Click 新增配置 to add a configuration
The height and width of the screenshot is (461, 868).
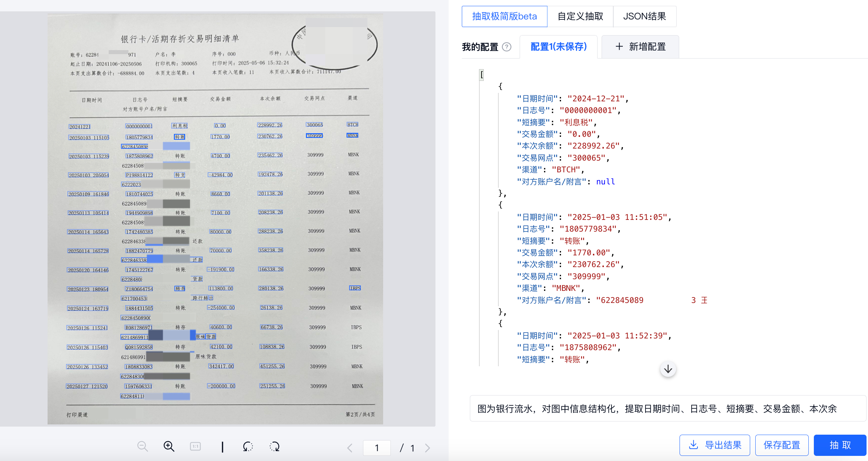click(640, 47)
